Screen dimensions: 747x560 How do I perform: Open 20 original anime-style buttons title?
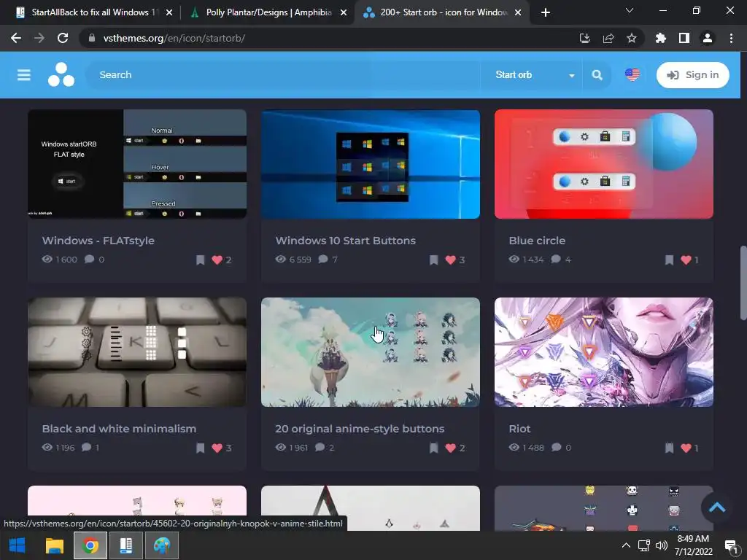click(x=360, y=429)
